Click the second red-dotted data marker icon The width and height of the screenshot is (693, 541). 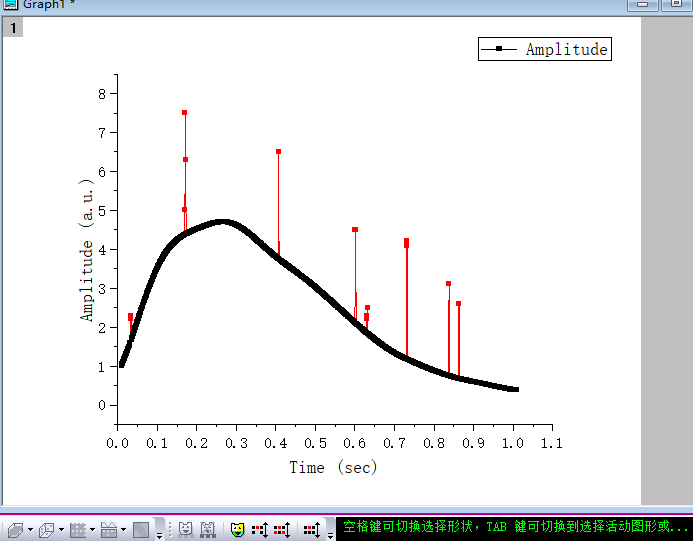tap(281, 529)
